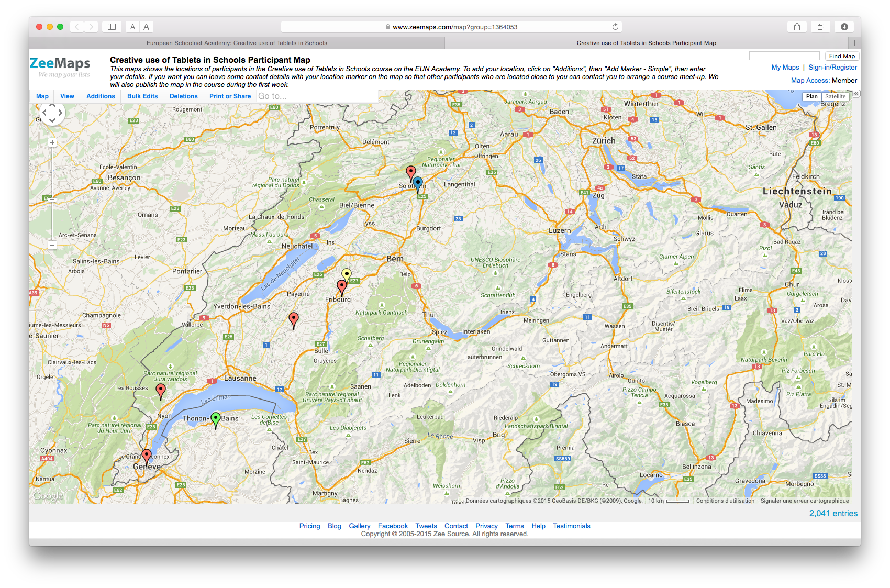Open the View dropdown menu
Viewport: 890px width, 588px height.
pos(67,96)
